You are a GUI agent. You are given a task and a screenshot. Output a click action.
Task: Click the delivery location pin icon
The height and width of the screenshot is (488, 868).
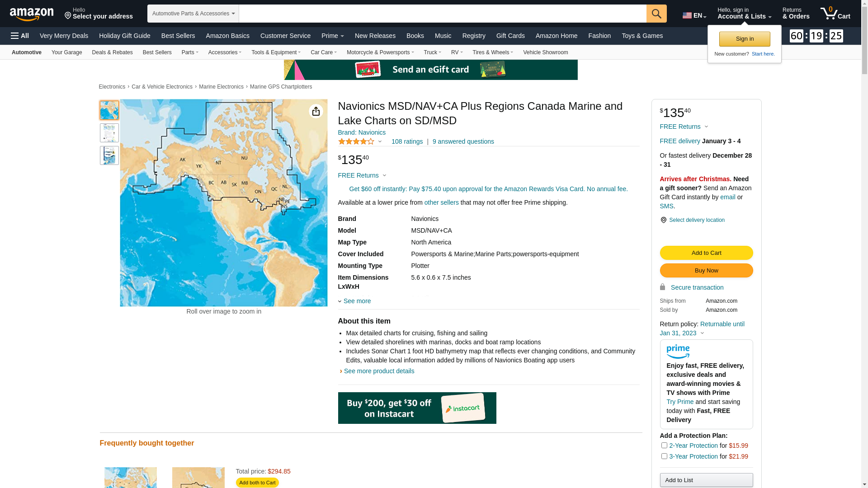coord(663,220)
